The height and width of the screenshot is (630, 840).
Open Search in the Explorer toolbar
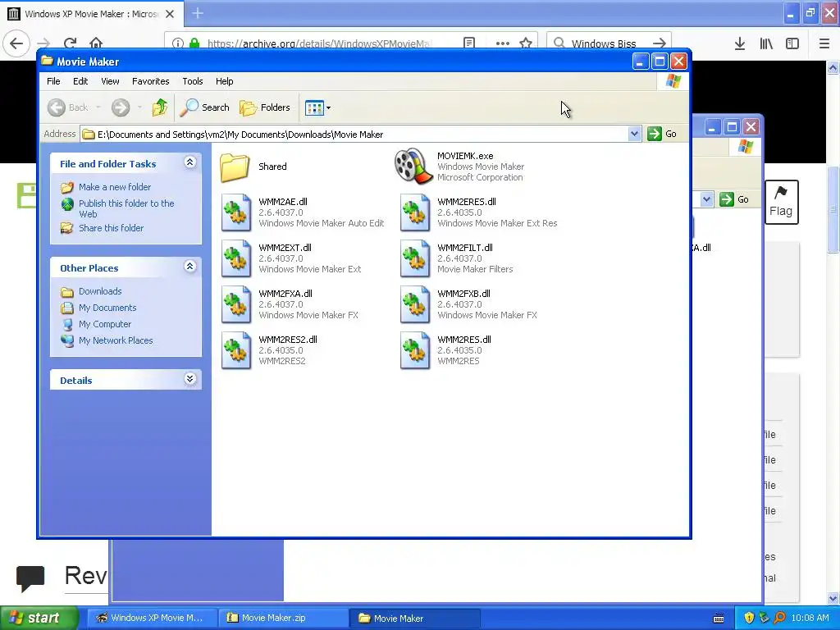click(204, 107)
